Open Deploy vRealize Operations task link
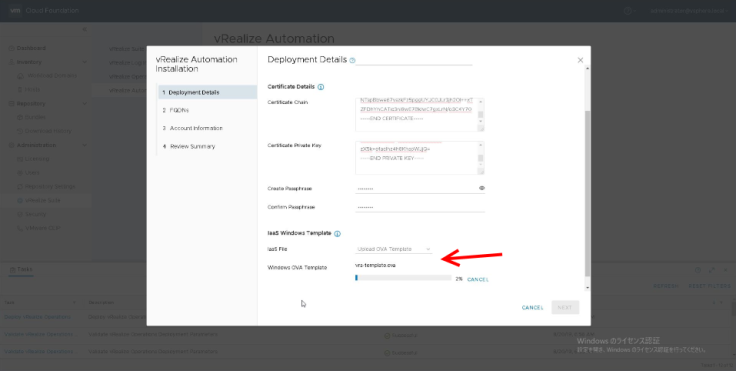This screenshot has height=371, width=736. pyautogui.click(x=38, y=317)
